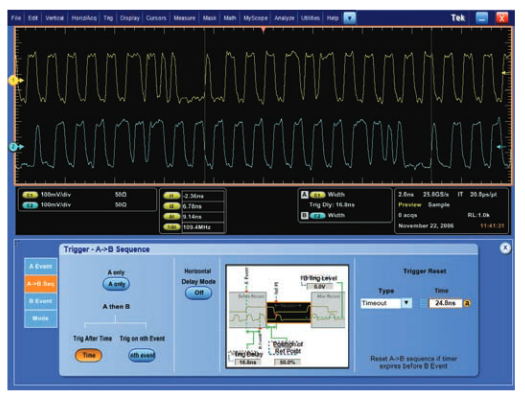
Task: Enable the A only trigger button
Action: pyautogui.click(x=116, y=284)
